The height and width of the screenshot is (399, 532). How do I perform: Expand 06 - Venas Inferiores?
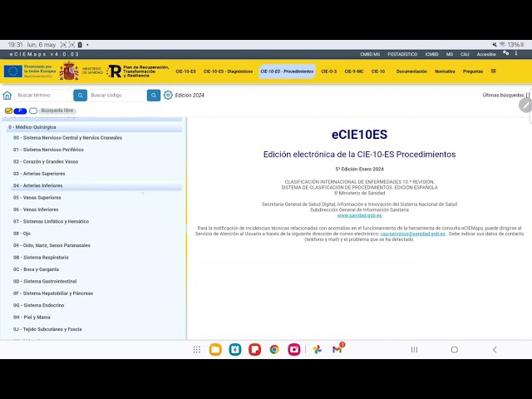36,209
